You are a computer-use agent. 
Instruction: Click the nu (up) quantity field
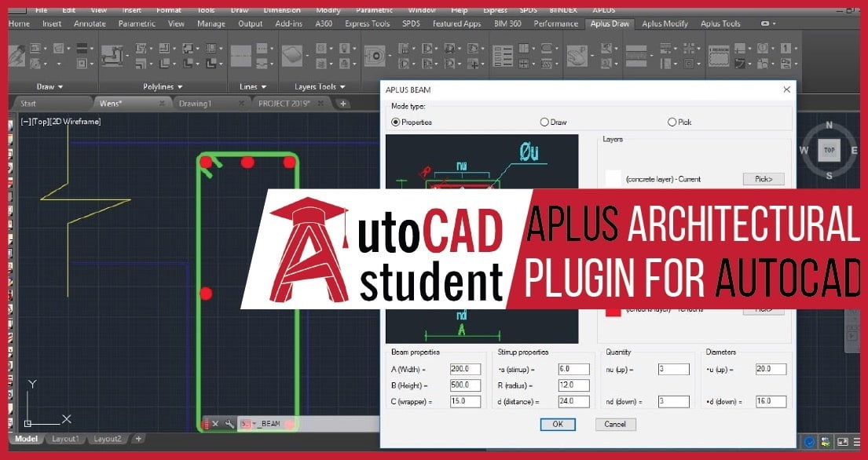point(674,369)
